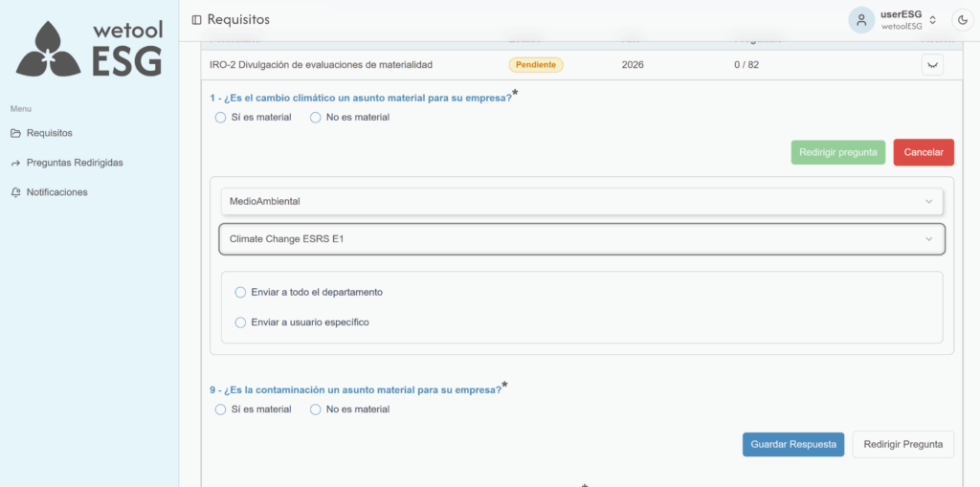Collapse the IRO-2 requirement row chevron
This screenshot has height=487, width=980.
(x=932, y=64)
